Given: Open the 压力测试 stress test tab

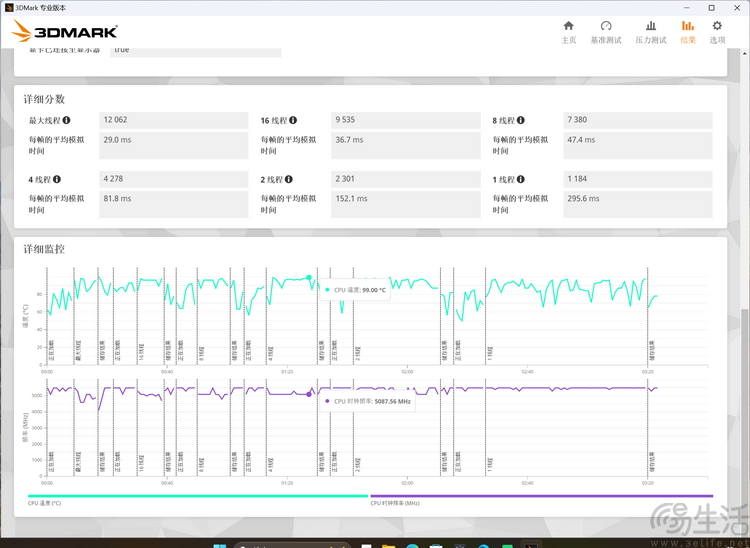Looking at the screenshot, I should click(651, 32).
